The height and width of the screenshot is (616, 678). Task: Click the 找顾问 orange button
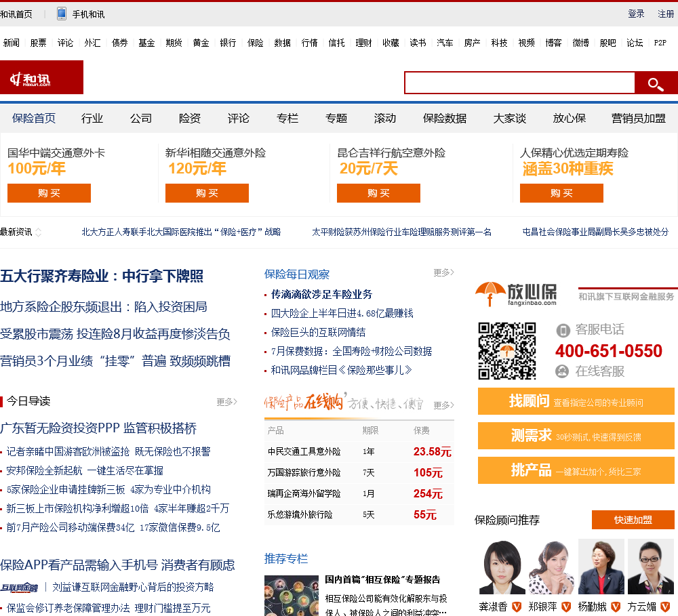[x=576, y=401]
